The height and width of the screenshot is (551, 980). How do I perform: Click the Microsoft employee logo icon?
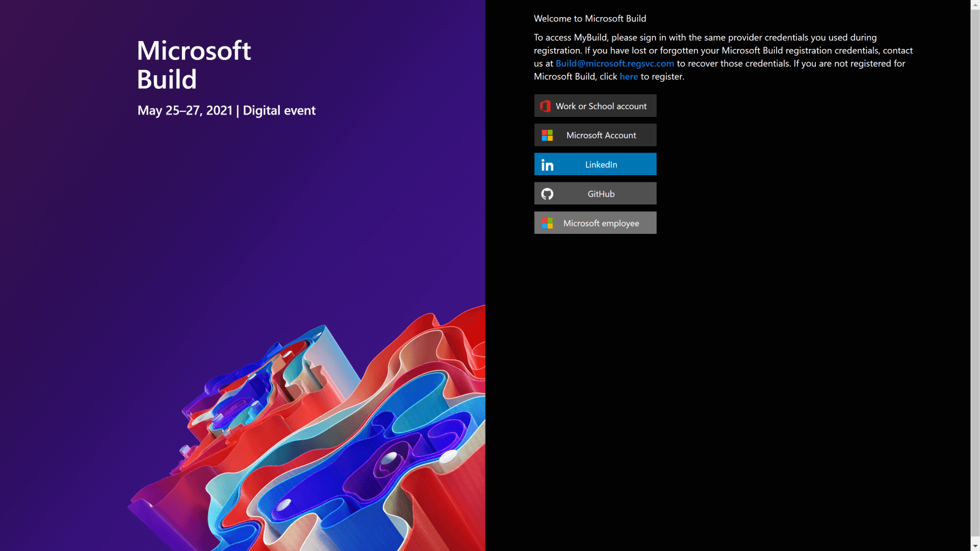point(547,223)
